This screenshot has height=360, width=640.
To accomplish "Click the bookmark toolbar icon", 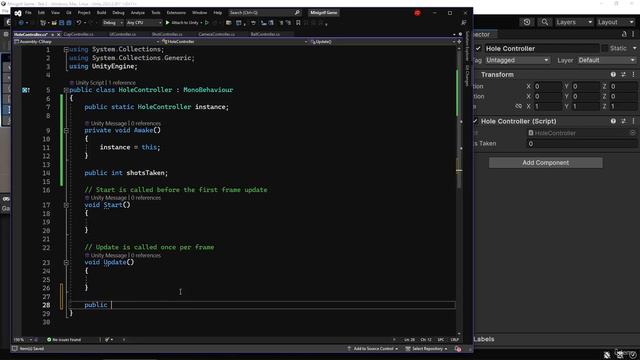I will (298, 23).
